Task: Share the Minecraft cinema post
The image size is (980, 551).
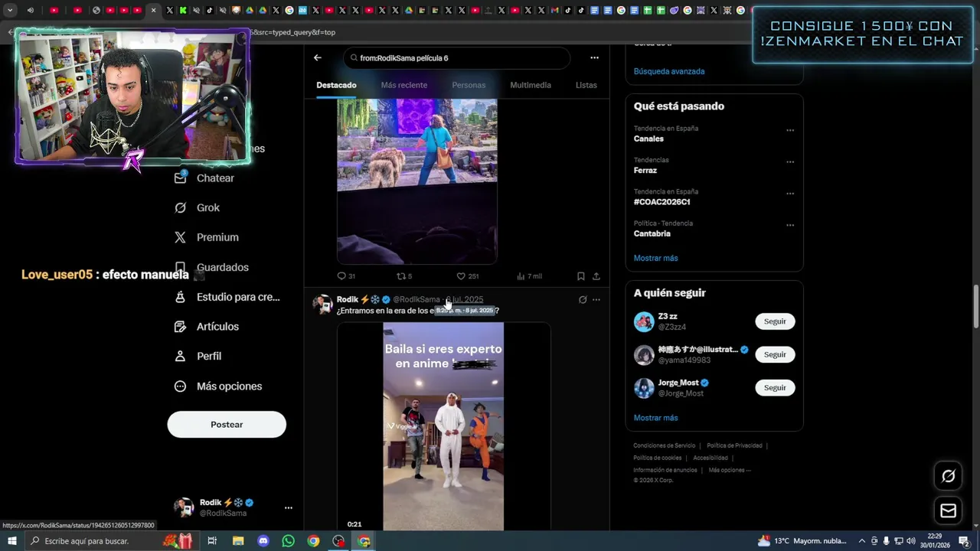Action: coord(596,276)
